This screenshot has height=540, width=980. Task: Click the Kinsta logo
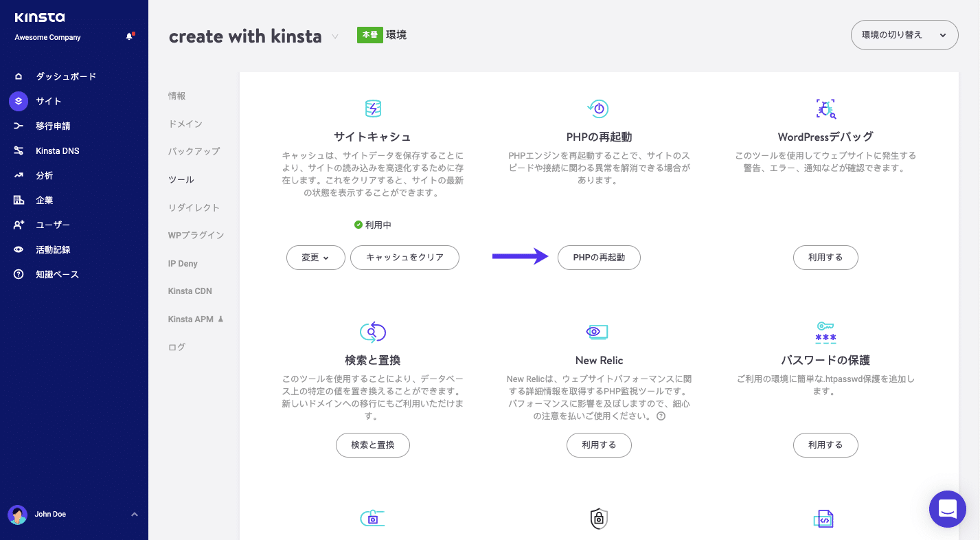click(x=38, y=18)
